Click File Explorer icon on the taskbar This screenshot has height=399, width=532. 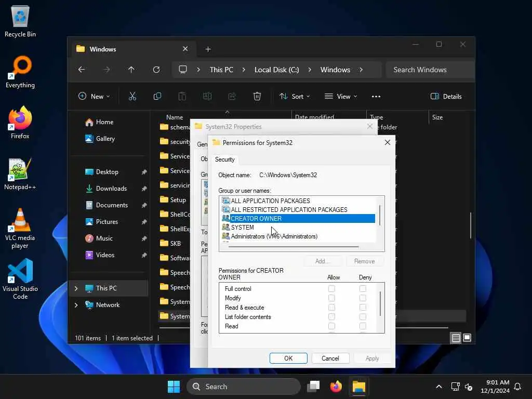pos(358,387)
